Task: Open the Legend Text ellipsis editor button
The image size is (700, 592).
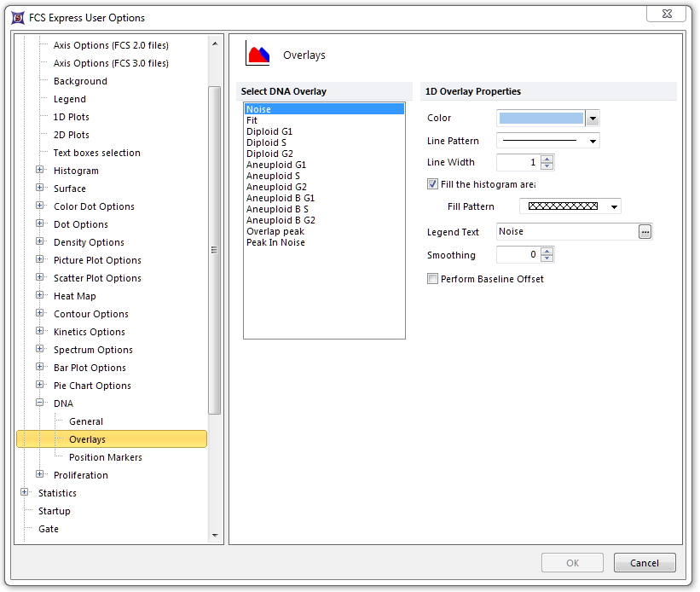Action: click(x=645, y=231)
